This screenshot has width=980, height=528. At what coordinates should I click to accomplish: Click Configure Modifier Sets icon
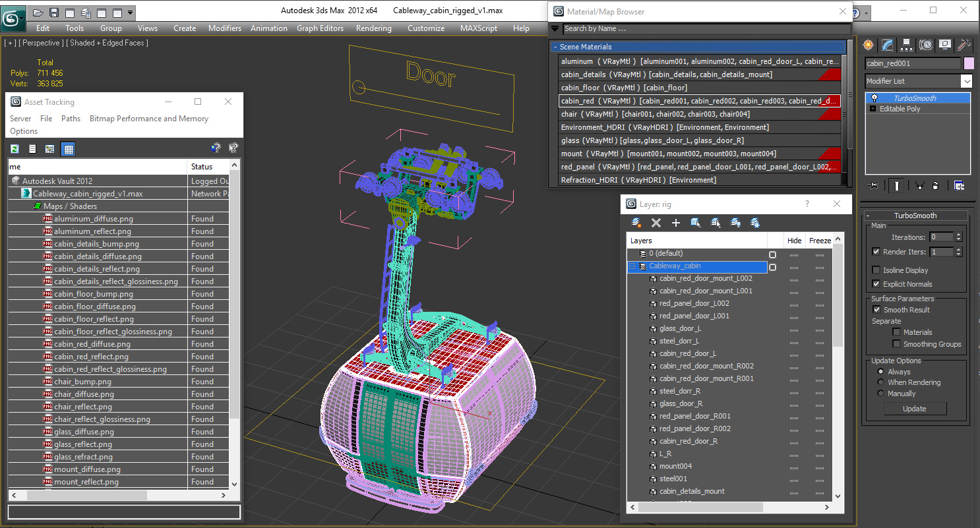click(959, 186)
